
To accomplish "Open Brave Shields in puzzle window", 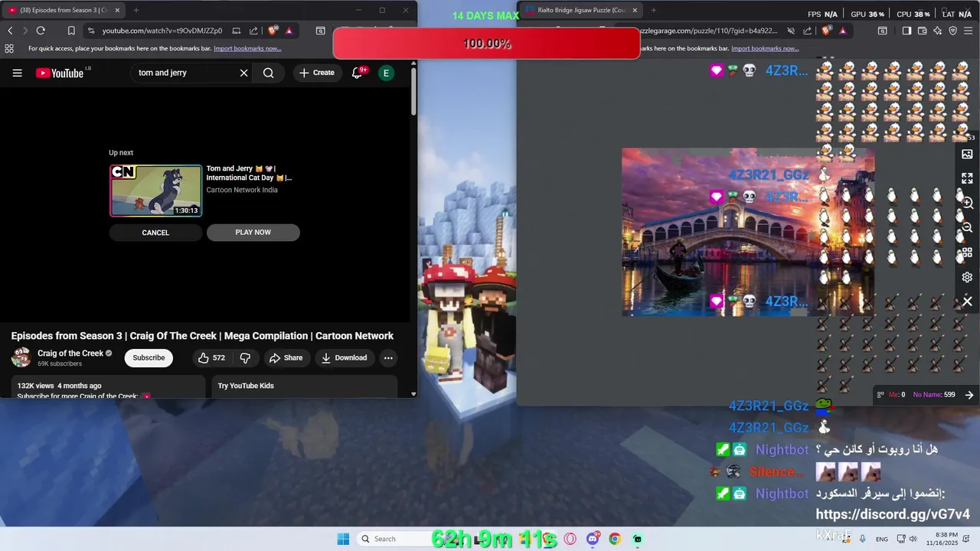I will point(826,31).
